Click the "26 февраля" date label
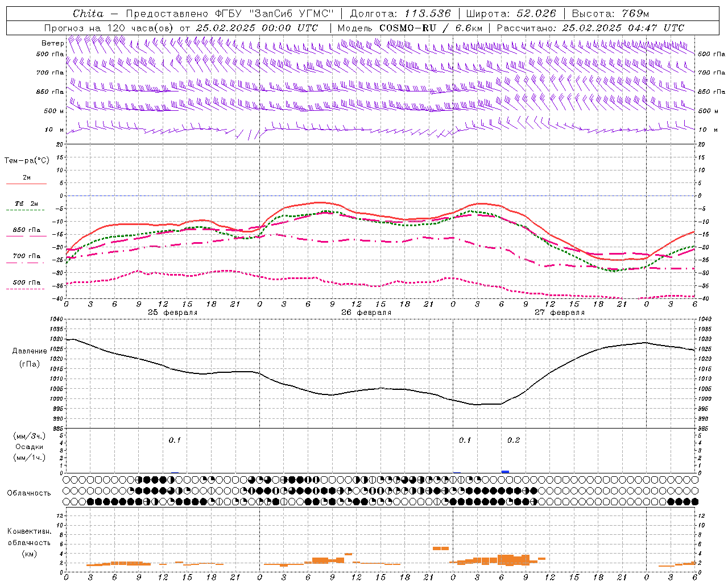728x582 pixels. coord(366,313)
